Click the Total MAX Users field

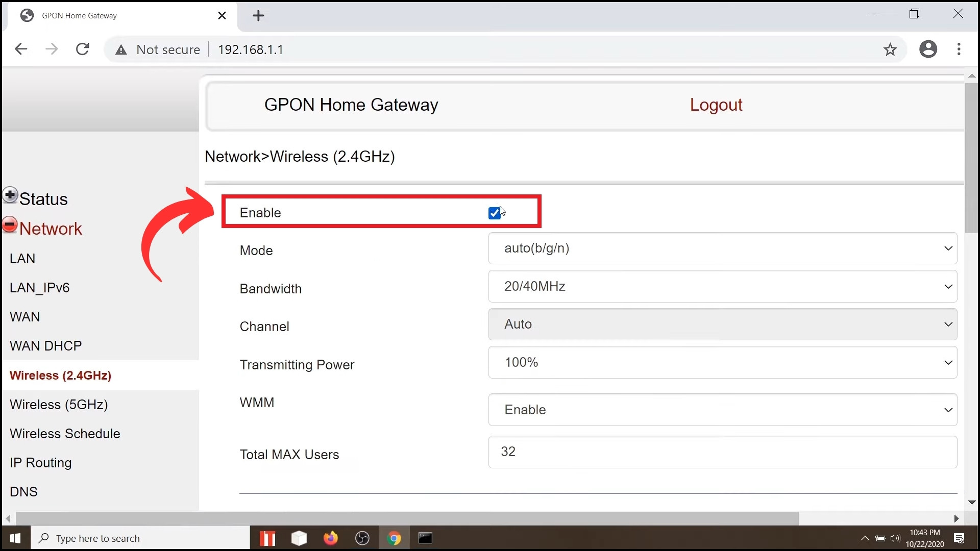722,452
